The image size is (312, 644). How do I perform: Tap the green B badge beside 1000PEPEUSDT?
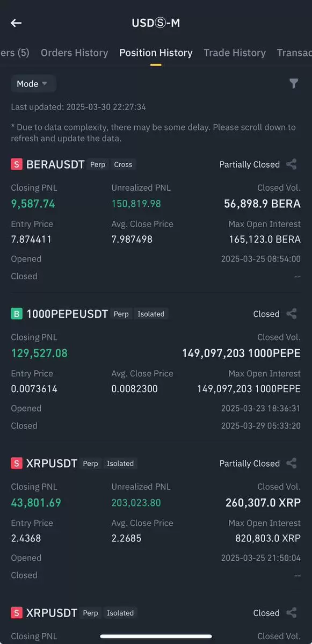[x=17, y=314]
